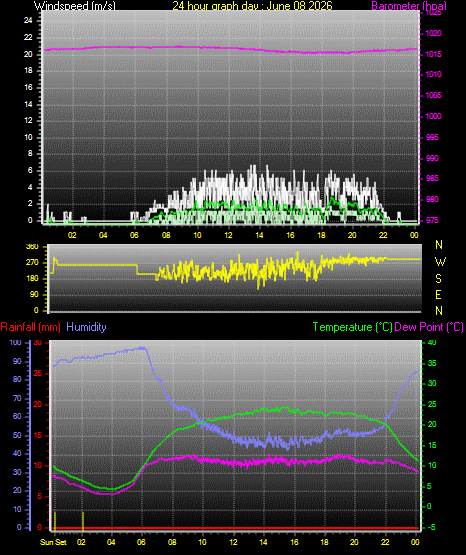Click the Sun Set label on bottom axis
Image resolution: width=466 pixels, height=555 pixels.
[x=53, y=542]
